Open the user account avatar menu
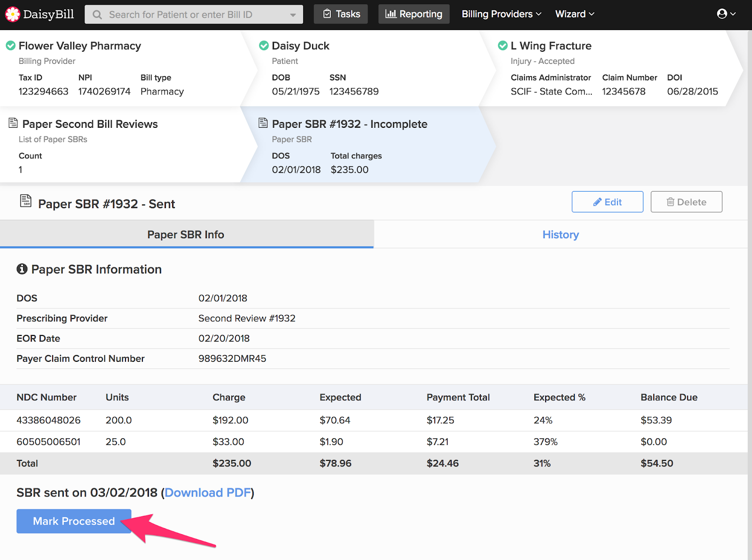 pyautogui.click(x=726, y=14)
